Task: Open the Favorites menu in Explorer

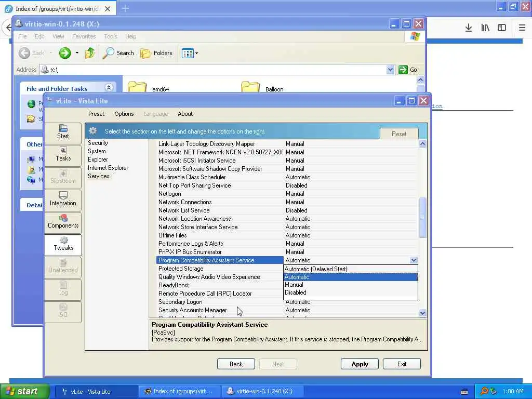Action: 84,36
